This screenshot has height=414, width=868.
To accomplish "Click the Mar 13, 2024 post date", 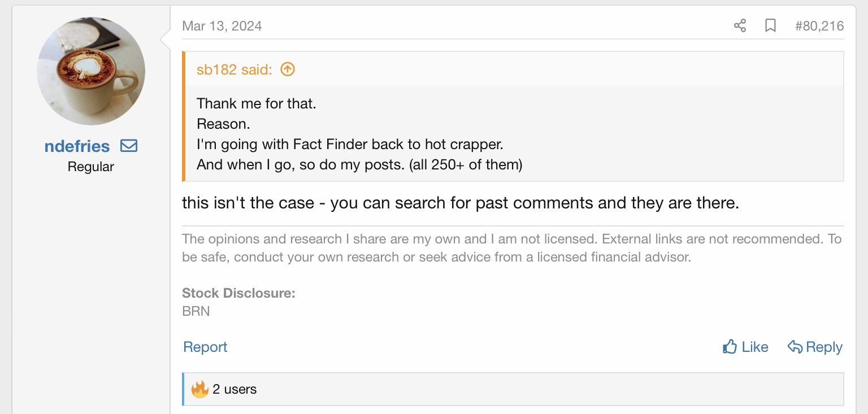I will 222,26.
